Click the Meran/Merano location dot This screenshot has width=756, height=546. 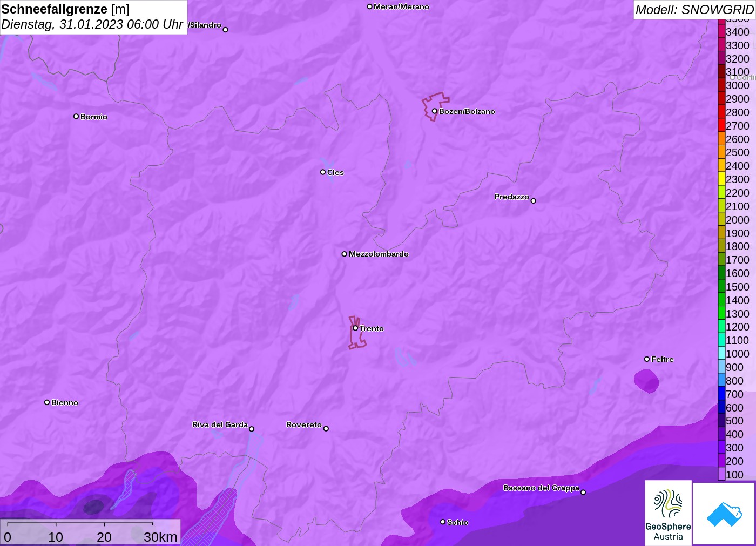369,6
